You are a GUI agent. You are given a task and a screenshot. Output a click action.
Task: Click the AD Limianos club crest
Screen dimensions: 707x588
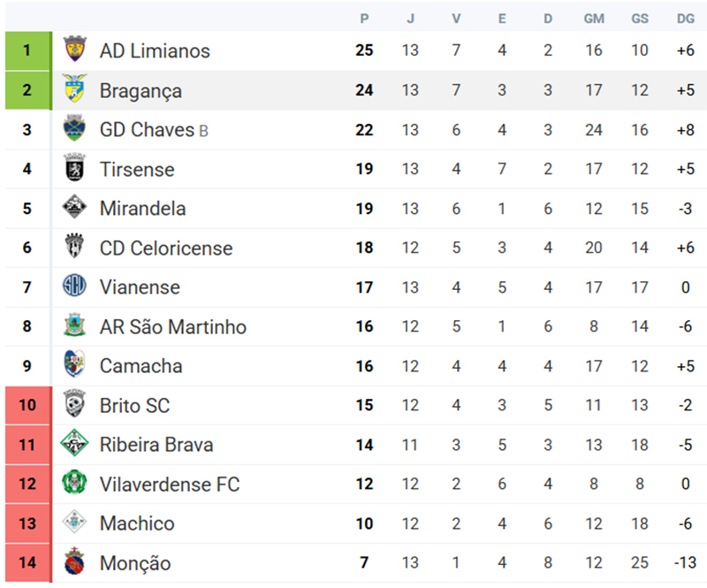[x=75, y=50]
